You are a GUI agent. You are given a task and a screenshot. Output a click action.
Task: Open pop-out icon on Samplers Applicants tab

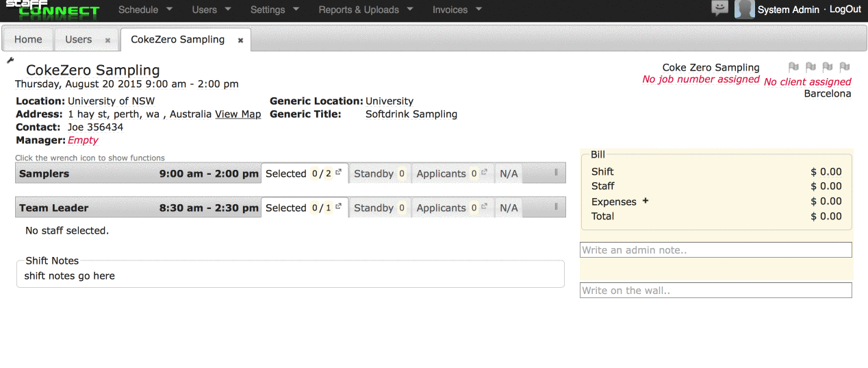click(484, 173)
